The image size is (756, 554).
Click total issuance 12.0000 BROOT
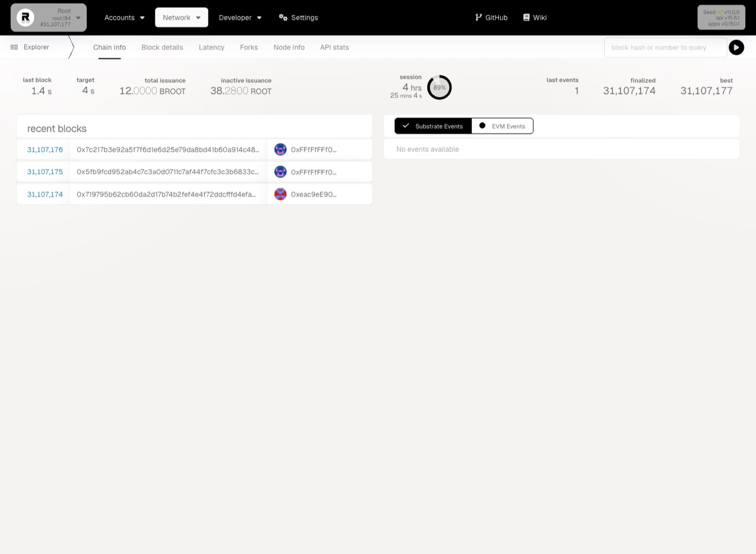coord(152,91)
